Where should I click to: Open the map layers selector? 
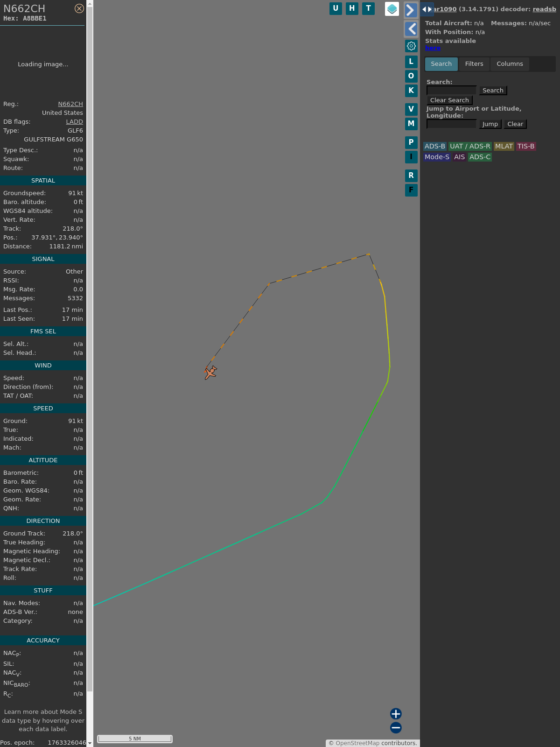click(x=392, y=9)
